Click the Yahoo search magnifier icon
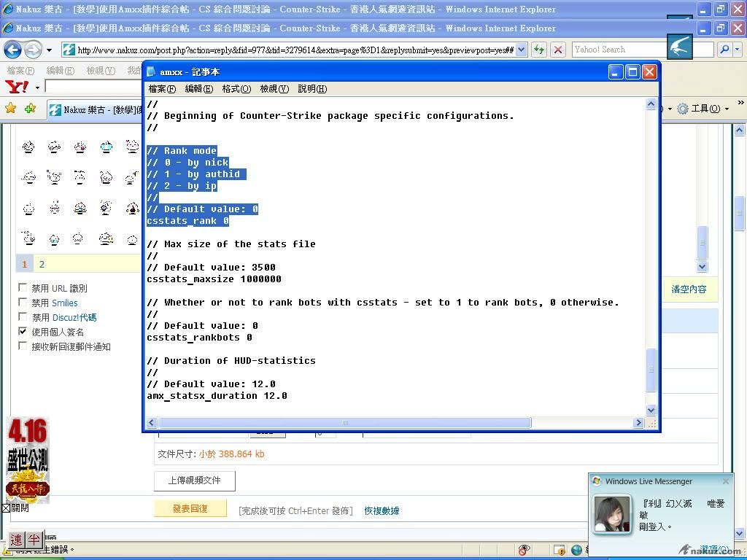The height and width of the screenshot is (560, 747). (x=724, y=50)
